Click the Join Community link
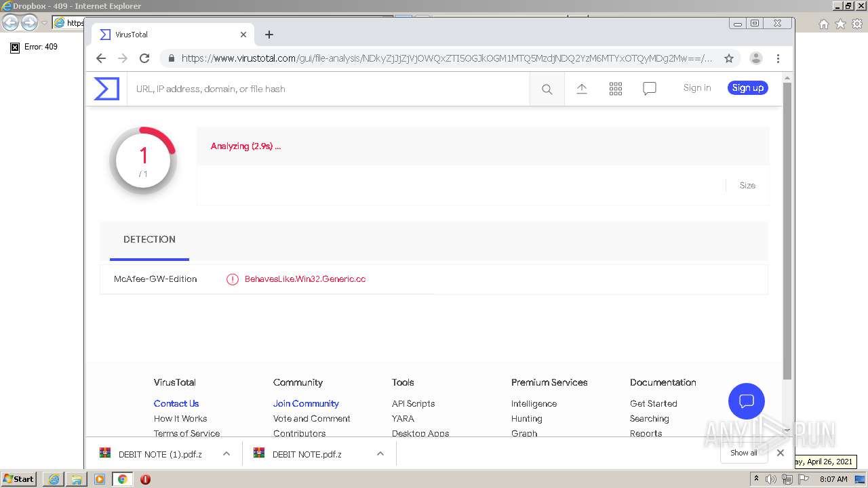The width and height of the screenshot is (868, 488). [306, 404]
